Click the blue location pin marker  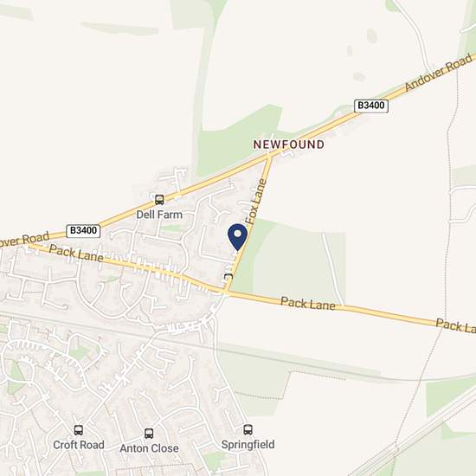click(238, 237)
